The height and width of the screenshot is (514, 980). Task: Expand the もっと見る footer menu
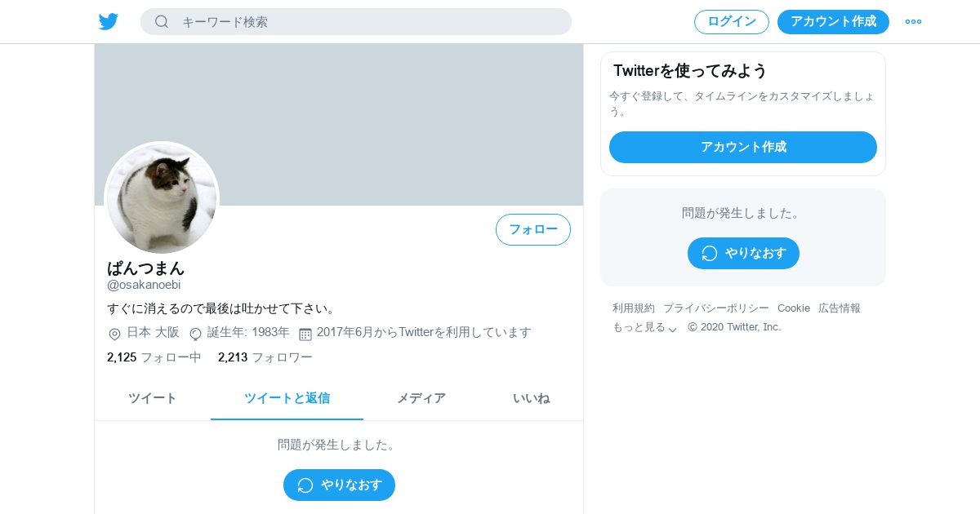pyautogui.click(x=645, y=327)
